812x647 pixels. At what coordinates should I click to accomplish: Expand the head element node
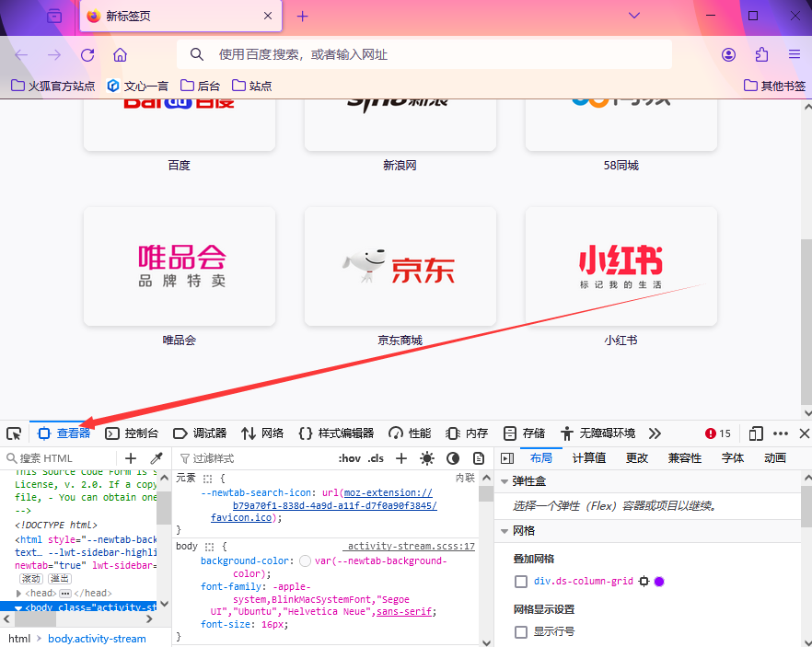(x=18, y=594)
